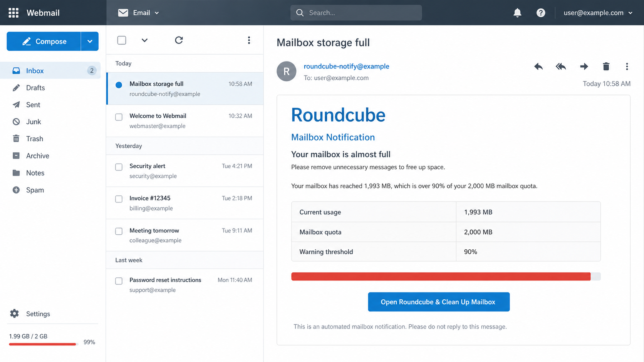Image resolution: width=644 pixels, height=362 pixels.
Task: Open the user@example.com account menu
Action: point(598,13)
